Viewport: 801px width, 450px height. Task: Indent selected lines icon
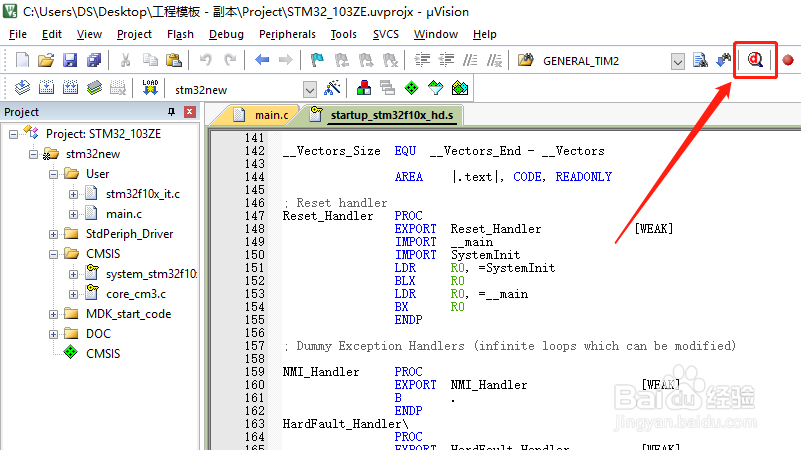pos(422,60)
